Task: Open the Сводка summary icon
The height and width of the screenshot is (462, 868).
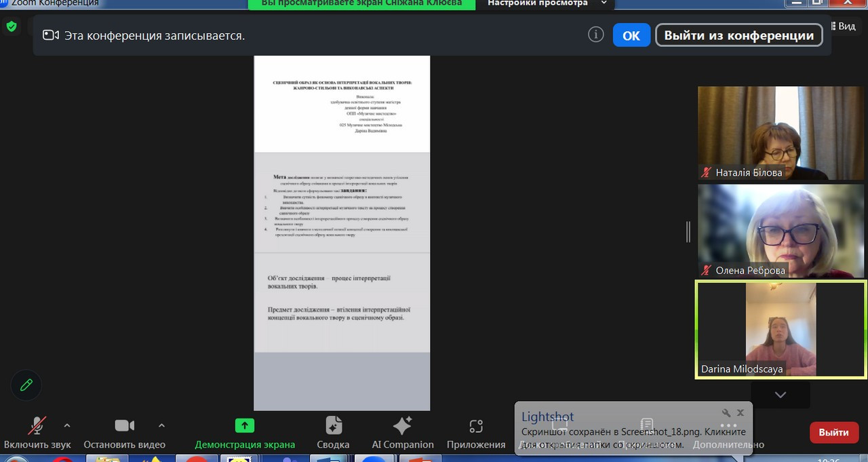Action: pyautogui.click(x=333, y=425)
